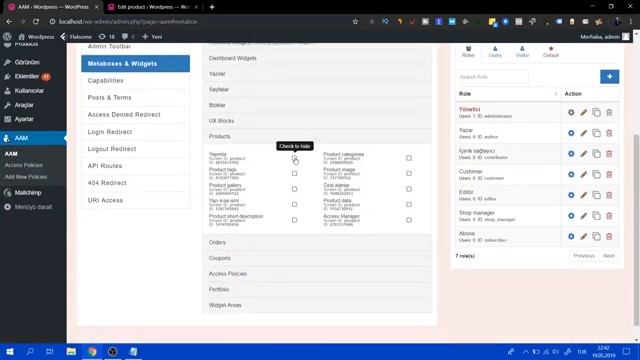Edit the Yönetici role with pencil icon

coord(584,112)
